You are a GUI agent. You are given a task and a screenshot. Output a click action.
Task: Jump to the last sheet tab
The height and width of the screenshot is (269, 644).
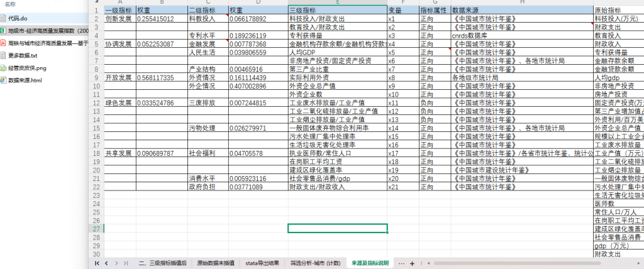click(126, 263)
